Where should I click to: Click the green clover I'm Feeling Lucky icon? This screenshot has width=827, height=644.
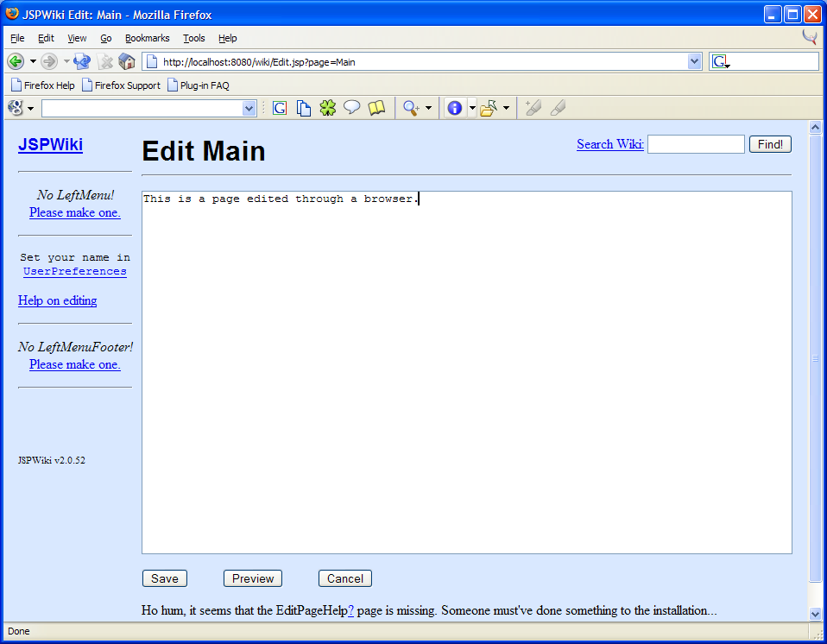pyautogui.click(x=327, y=108)
